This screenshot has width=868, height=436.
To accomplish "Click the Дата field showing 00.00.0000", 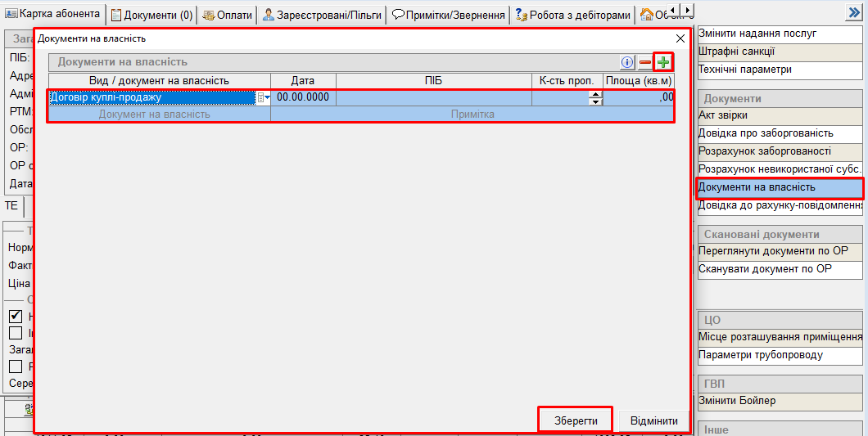I will click(303, 97).
